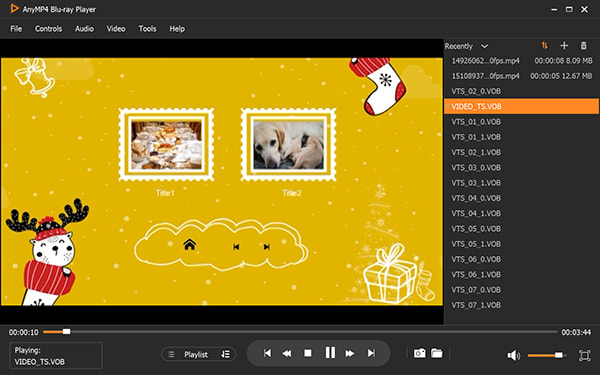Go to next DVD menu page
The image size is (600, 375).
[267, 247]
